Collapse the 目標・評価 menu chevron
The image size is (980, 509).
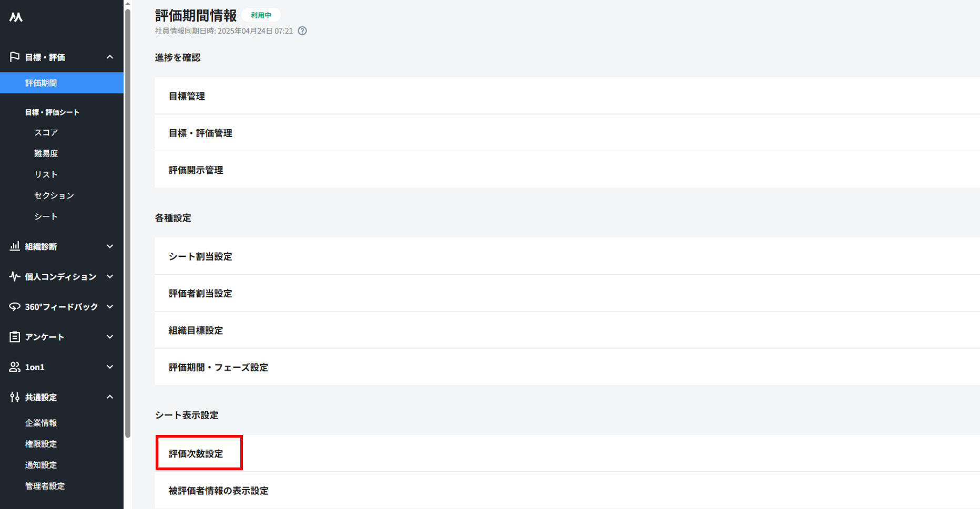pyautogui.click(x=110, y=57)
